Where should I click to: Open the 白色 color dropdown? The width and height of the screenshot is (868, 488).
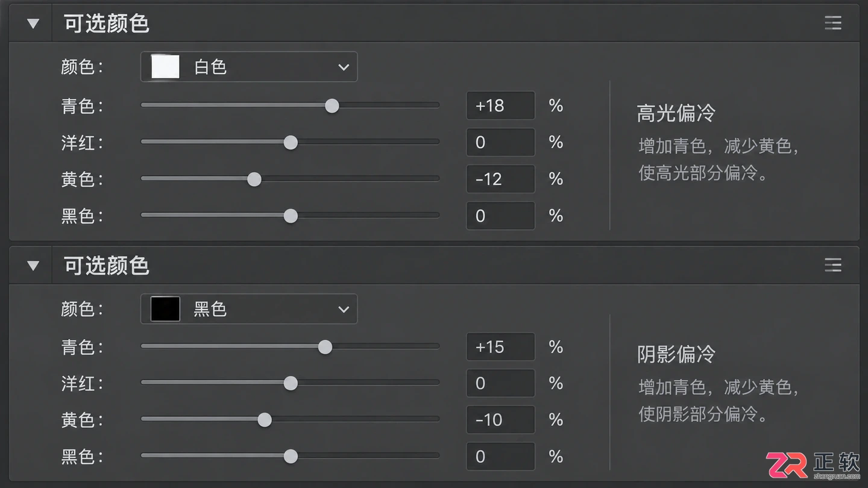[249, 67]
